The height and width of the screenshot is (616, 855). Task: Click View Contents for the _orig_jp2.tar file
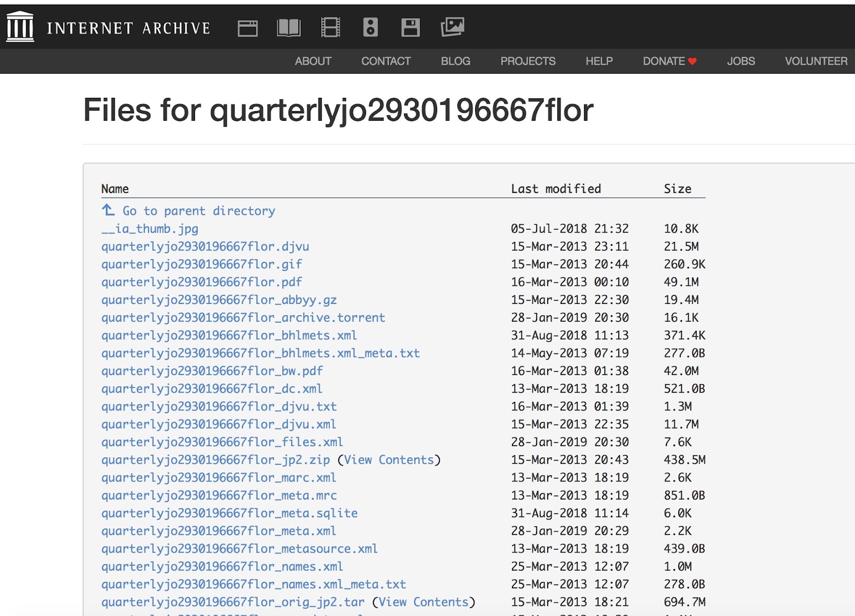(424, 602)
